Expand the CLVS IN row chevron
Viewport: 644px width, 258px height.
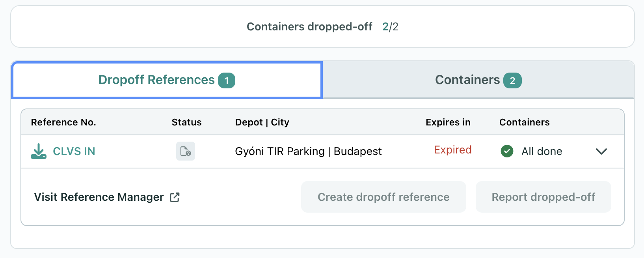pos(601,151)
